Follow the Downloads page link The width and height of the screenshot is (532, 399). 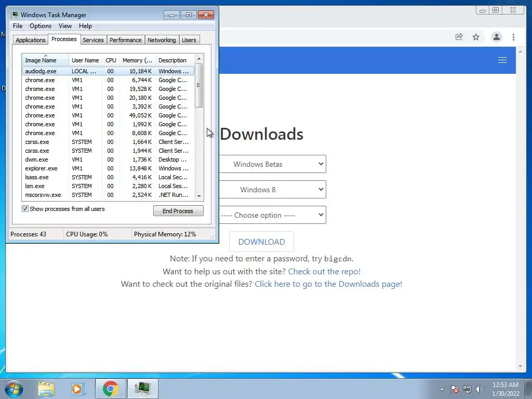click(x=328, y=284)
